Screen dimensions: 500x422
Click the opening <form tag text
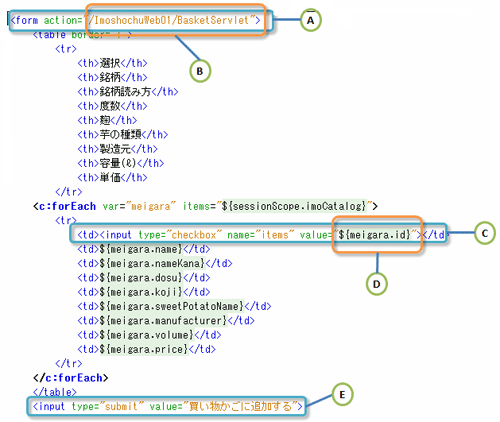pyautogui.click(x=25, y=20)
